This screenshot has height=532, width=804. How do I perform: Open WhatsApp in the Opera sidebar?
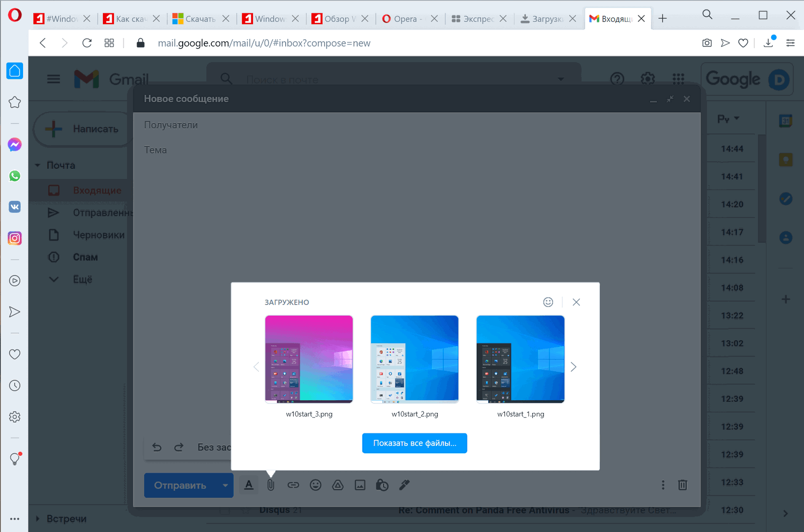click(14, 176)
